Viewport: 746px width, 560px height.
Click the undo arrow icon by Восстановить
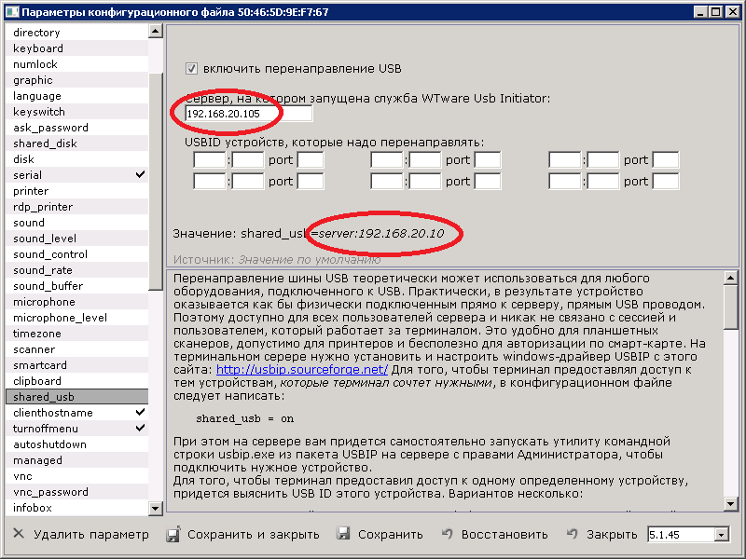(x=448, y=535)
